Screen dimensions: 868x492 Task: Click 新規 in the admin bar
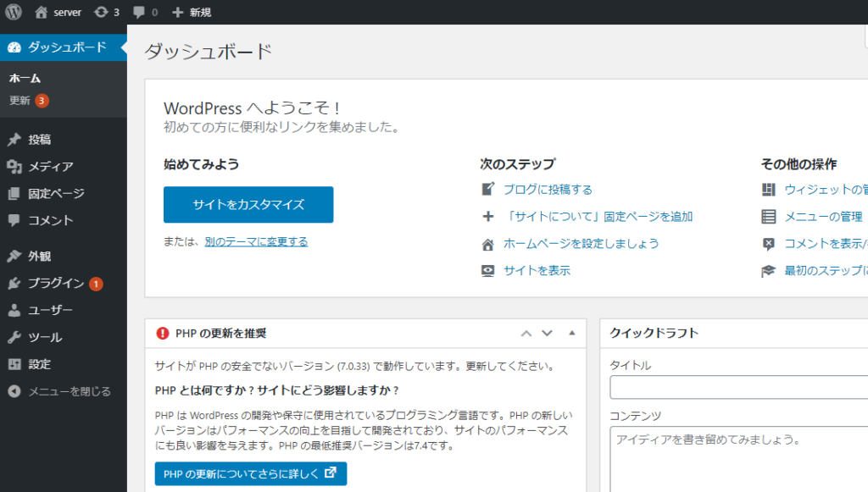(x=200, y=12)
